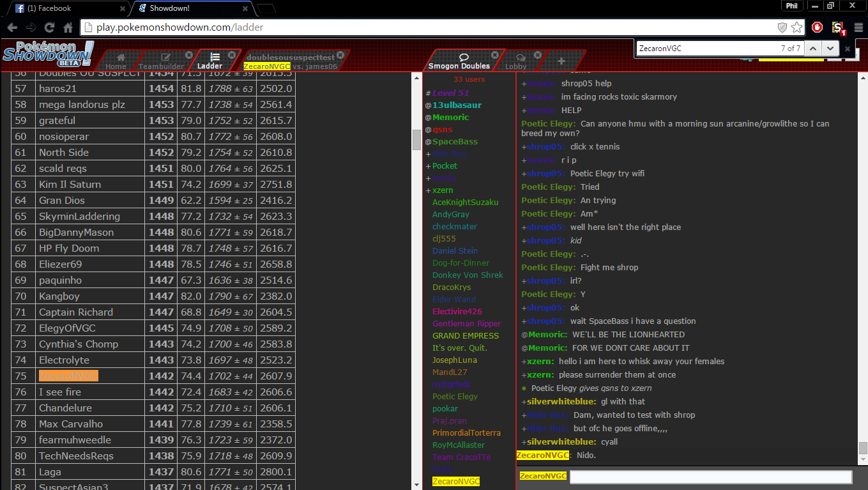Switch to the Teambuilder tab
The width and height of the screenshot is (868, 490).
pyautogui.click(x=162, y=61)
